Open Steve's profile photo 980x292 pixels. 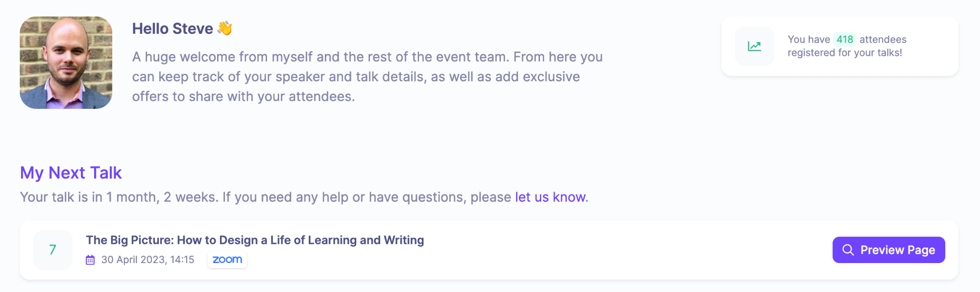coord(66,63)
